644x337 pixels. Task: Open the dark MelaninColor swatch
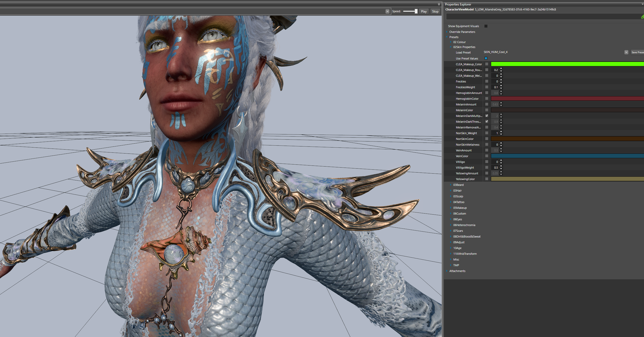(x=568, y=110)
